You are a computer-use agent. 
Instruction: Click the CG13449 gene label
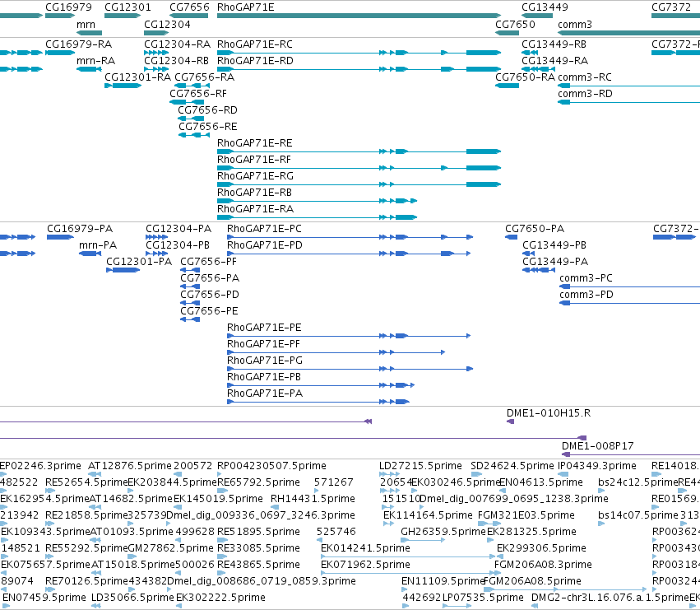tap(545, 7)
